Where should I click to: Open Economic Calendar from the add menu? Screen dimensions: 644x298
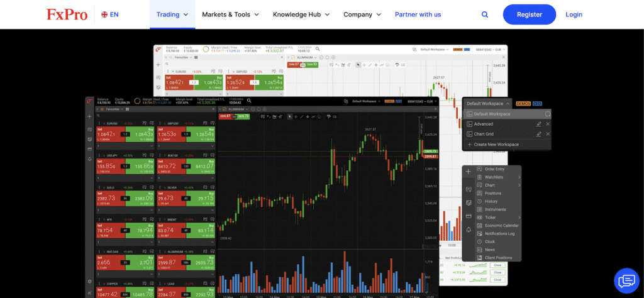tap(501, 225)
